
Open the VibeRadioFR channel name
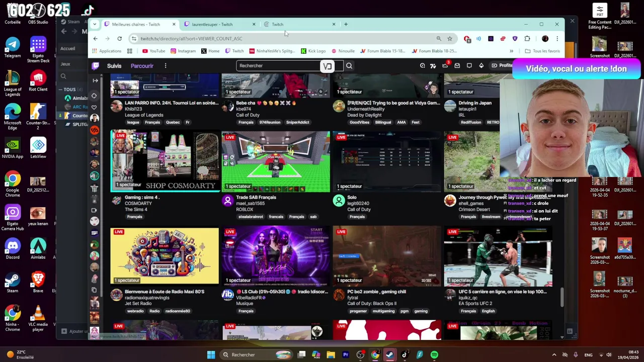coord(249,298)
